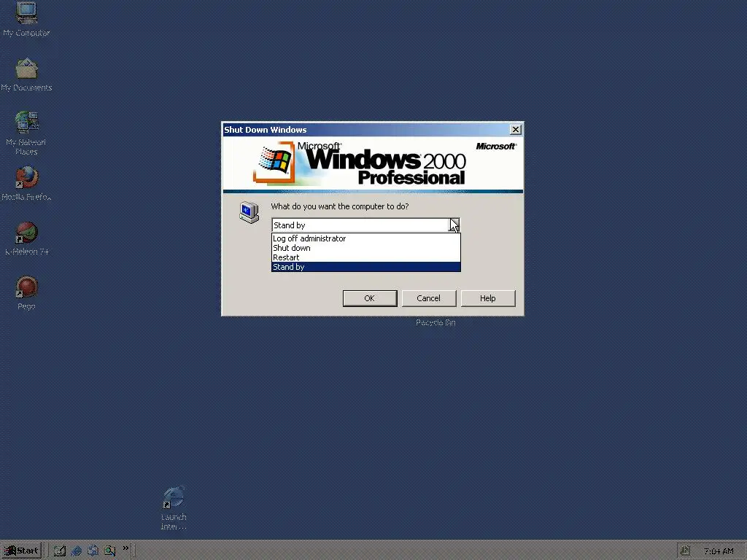Click the Start button on taskbar

coord(21,551)
